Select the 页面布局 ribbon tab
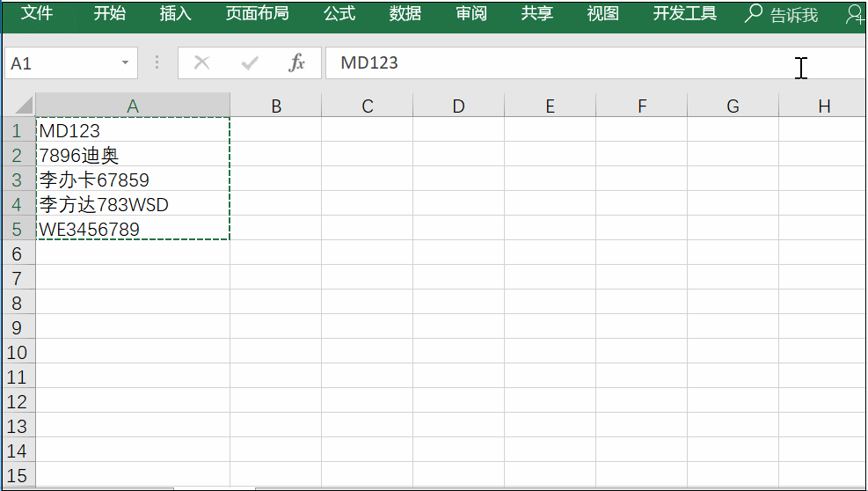The image size is (868, 491). tap(258, 13)
